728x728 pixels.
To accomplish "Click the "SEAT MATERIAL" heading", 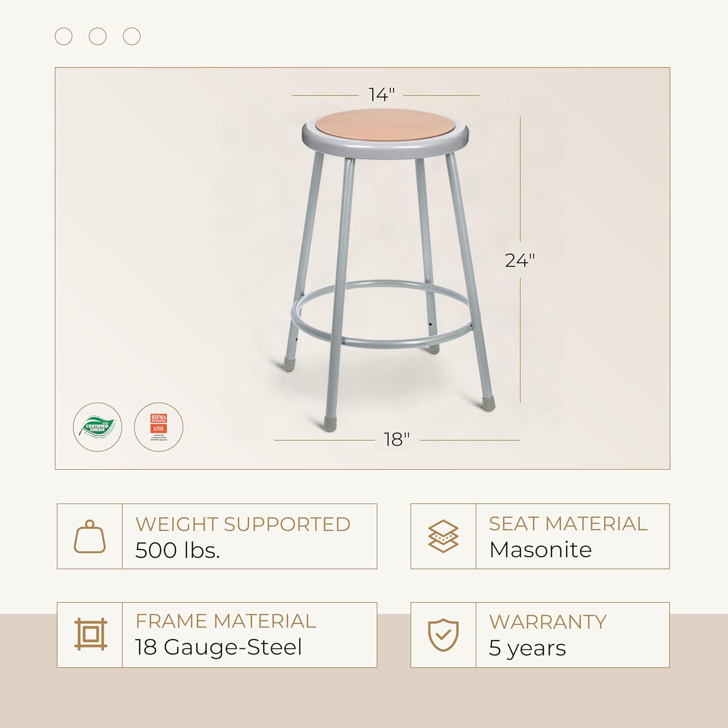I will [568, 524].
